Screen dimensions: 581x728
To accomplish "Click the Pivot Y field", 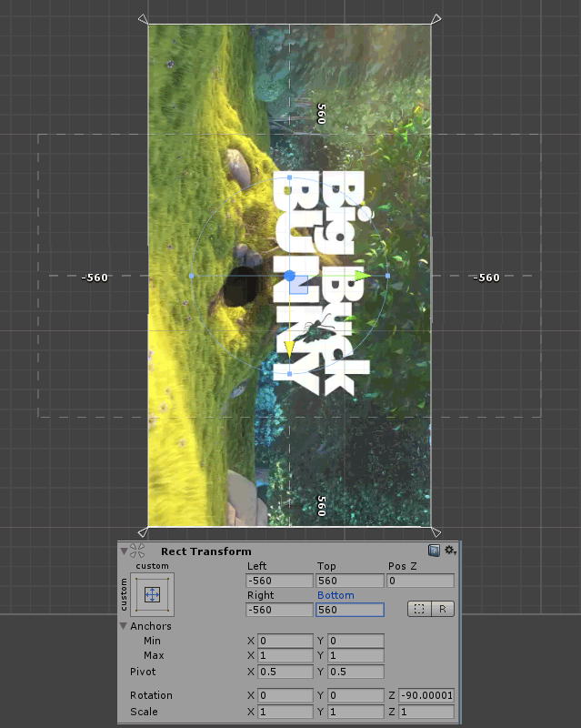I will coord(356,672).
